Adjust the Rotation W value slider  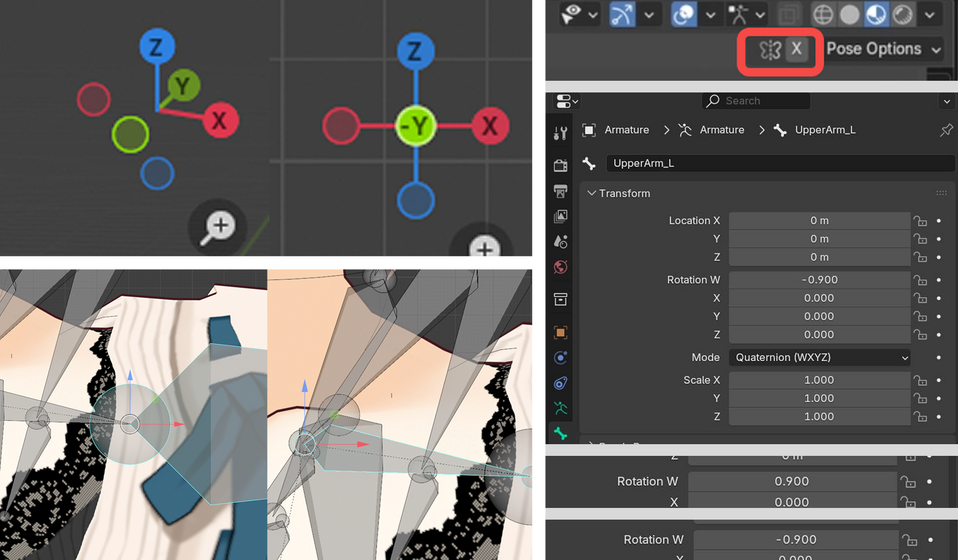(x=819, y=280)
